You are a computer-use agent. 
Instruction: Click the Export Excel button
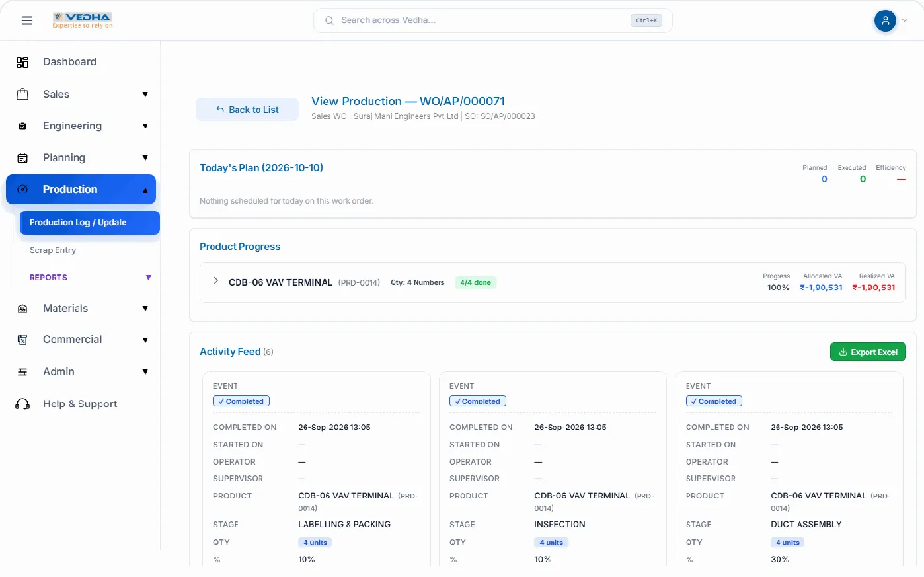point(868,352)
